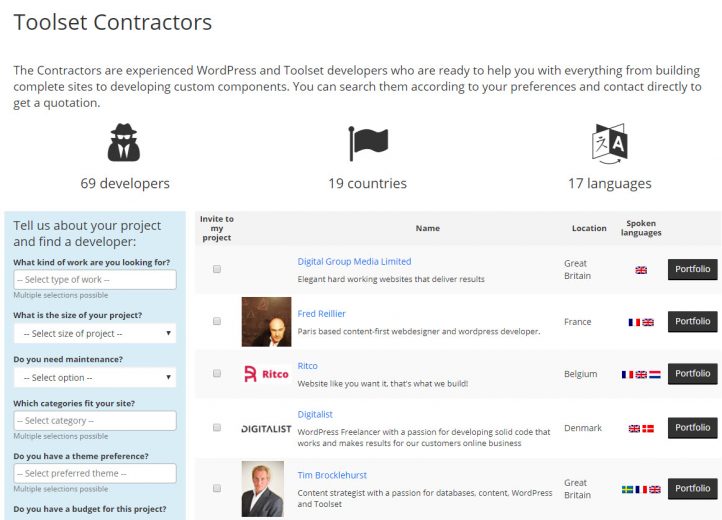Open the Tim Brocklehurst profile link

point(332,475)
